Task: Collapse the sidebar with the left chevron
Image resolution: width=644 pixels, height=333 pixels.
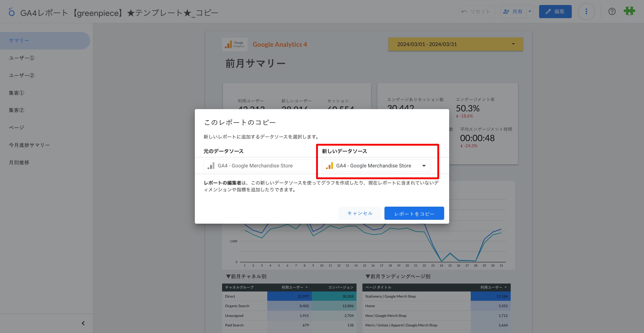Action: tap(83, 323)
